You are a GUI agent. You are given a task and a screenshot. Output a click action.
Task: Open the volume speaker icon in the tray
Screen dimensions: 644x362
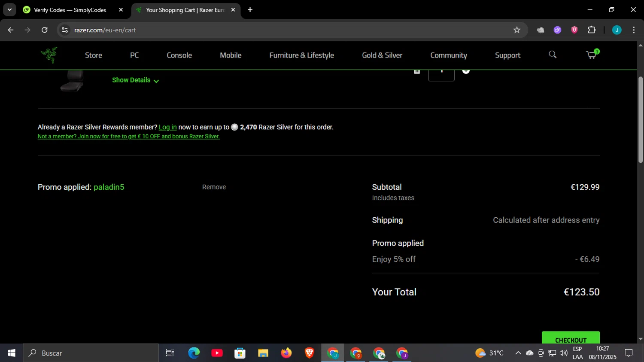coord(563,353)
